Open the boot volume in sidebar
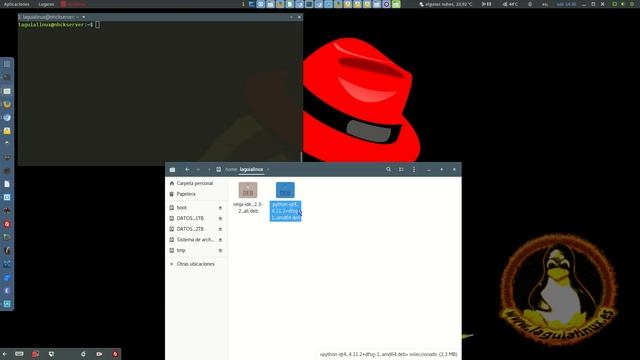This screenshot has height=360, width=640. point(192,208)
